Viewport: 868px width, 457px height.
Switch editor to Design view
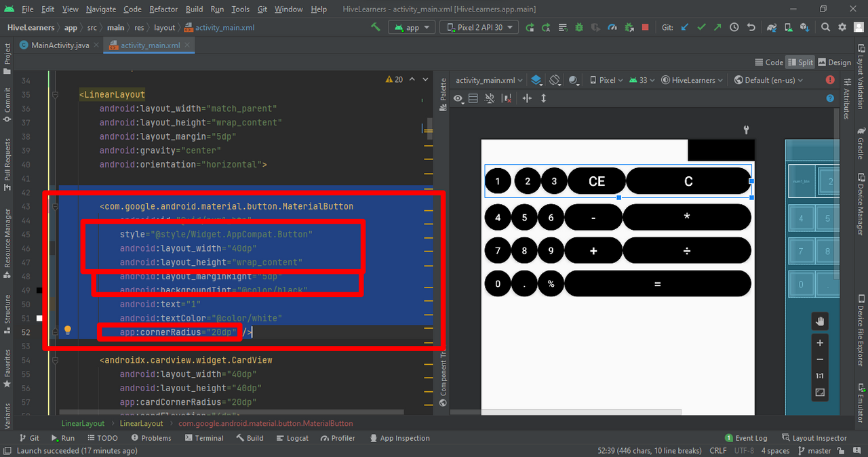[x=834, y=62]
